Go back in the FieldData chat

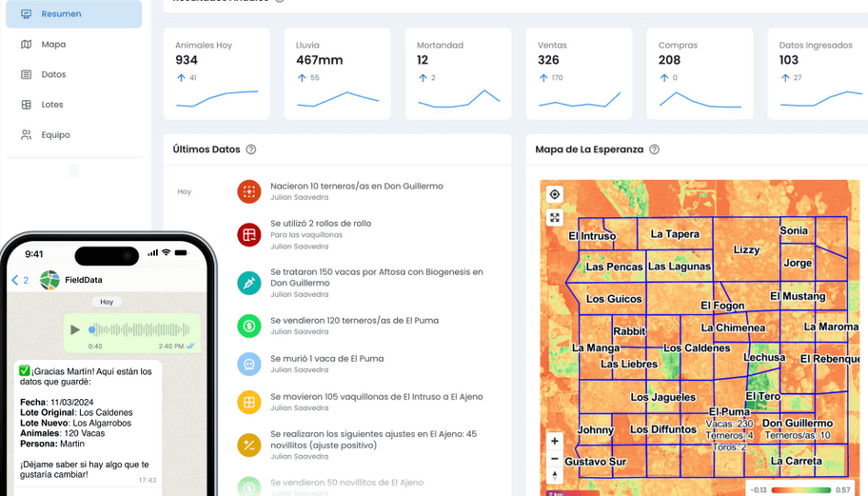click(x=19, y=280)
